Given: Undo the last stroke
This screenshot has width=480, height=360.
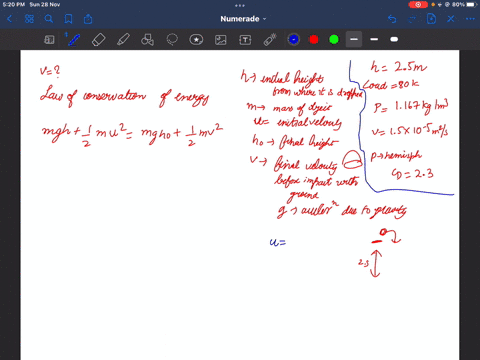Looking at the screenshot, I should click(392, 19).
